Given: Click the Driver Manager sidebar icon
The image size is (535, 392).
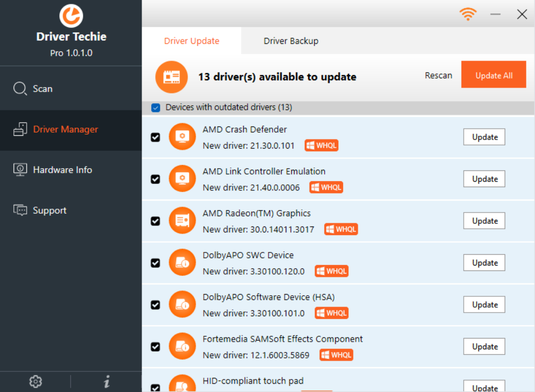Looking at the screenshot, I should tap(20, 129).
